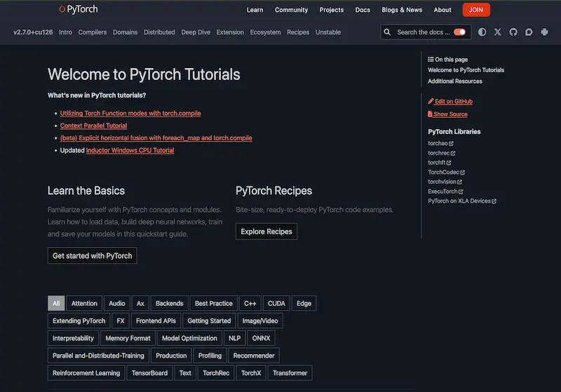The width and height of the screenshot is (561, 392).
Task: Open the PyPI package icon link
Action: tap(545, 32)
